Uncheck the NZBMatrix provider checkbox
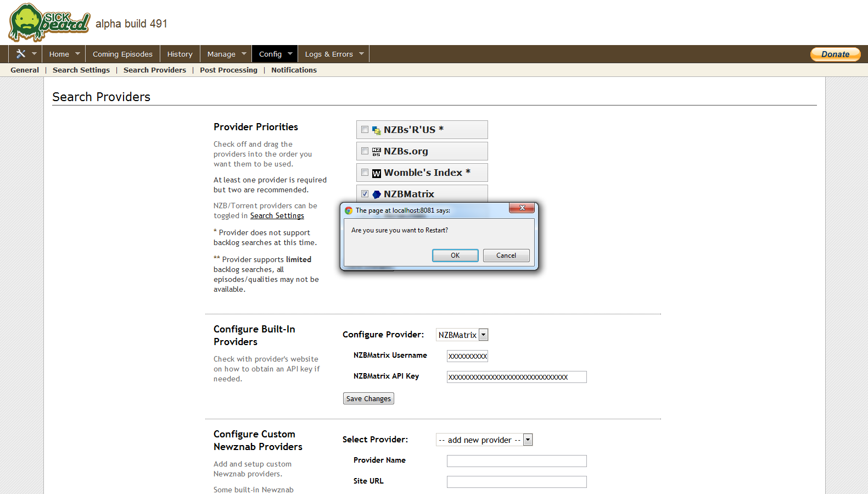Viewport: 868px width, 494px height. [x=365, y=194]
